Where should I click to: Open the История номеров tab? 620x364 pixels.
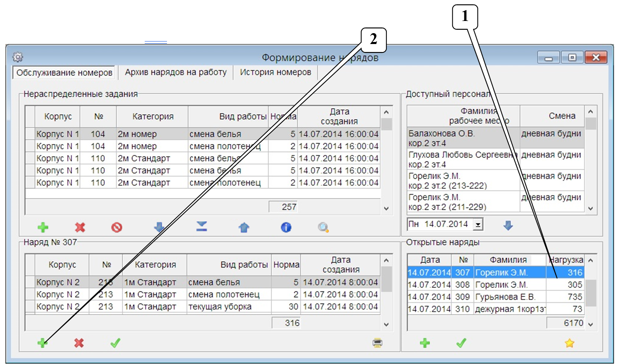click(275, 72)
